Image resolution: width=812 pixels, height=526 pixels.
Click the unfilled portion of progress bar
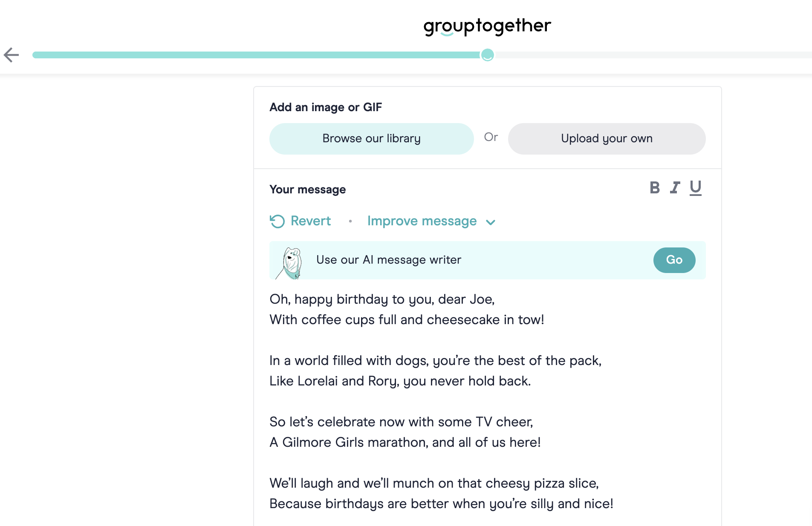tap(652, 55)
